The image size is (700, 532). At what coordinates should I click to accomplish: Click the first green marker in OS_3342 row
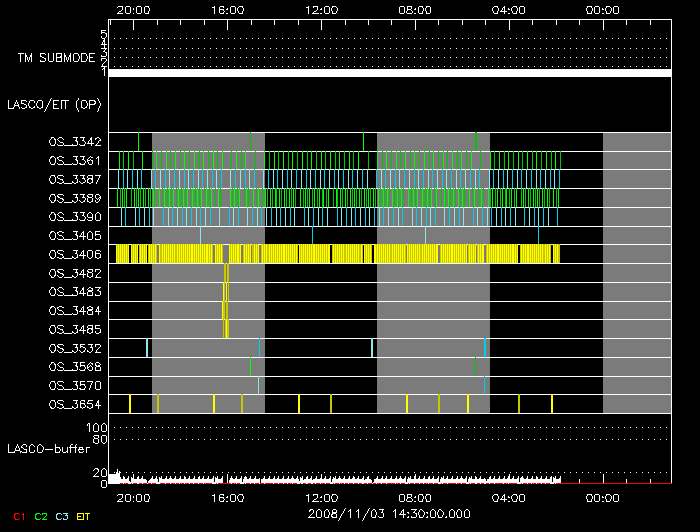(138, 141)
